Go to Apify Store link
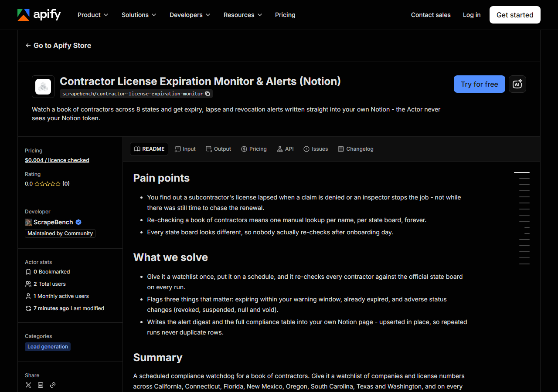This screenshot has width=558, height=392. point(58,45)
